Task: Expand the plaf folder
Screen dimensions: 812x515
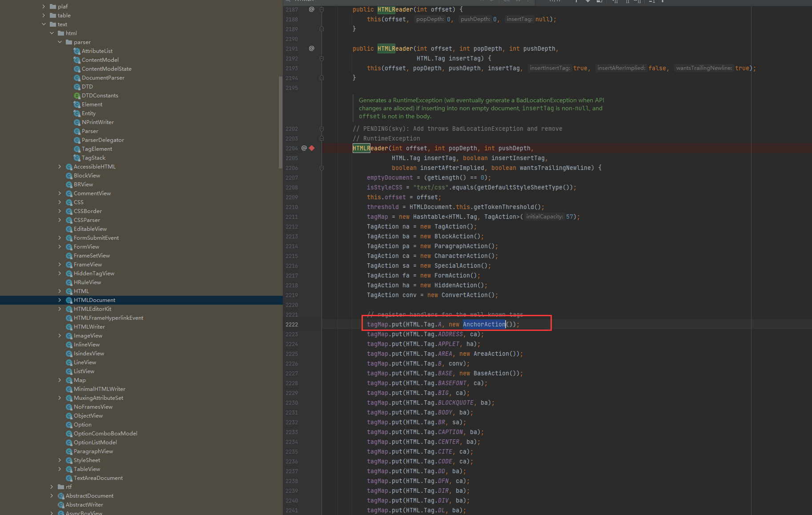Action: [44, 7]
